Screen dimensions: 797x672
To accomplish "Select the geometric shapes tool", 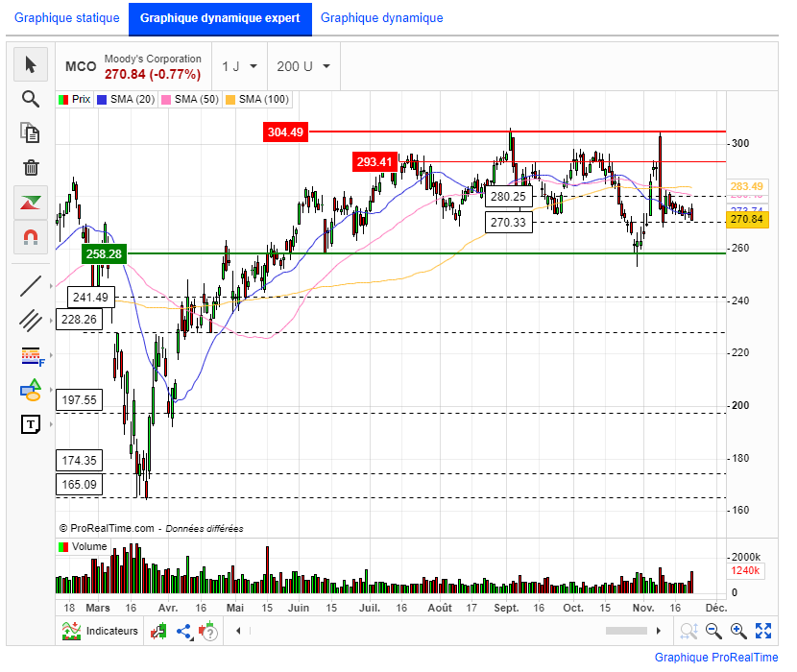I will pyautogui.click(x=31, y=390).
